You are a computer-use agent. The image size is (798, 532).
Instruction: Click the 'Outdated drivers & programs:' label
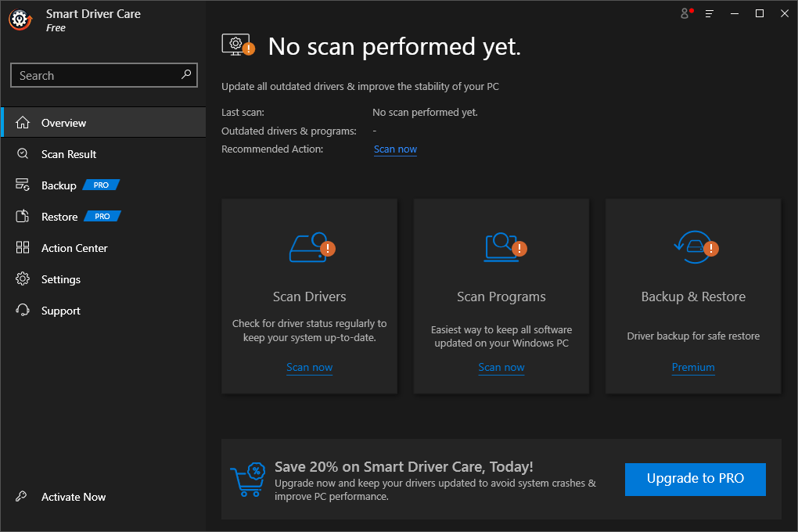click(289, 131)
